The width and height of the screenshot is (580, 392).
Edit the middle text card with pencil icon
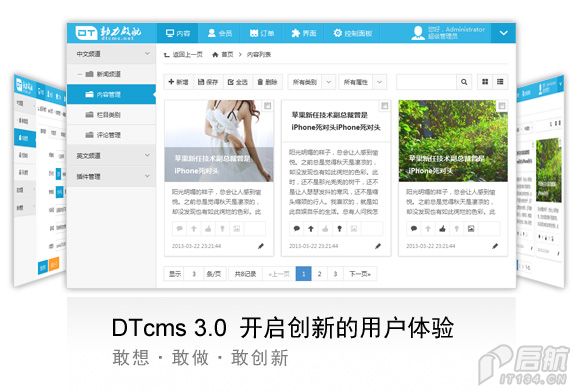pos(378,246)
